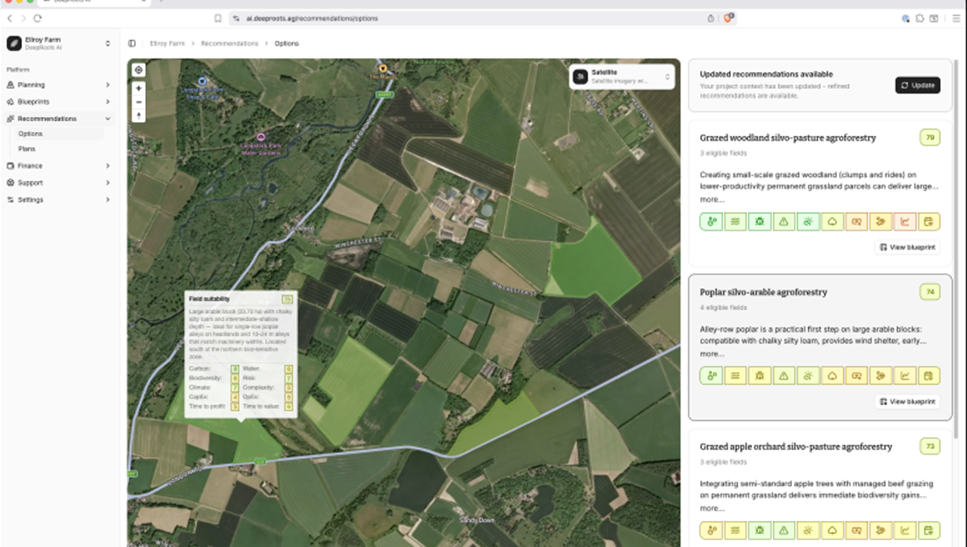Zoom in on the map
Image resolution: width=967 pixels, height=547 pixels.
point(139,88)
